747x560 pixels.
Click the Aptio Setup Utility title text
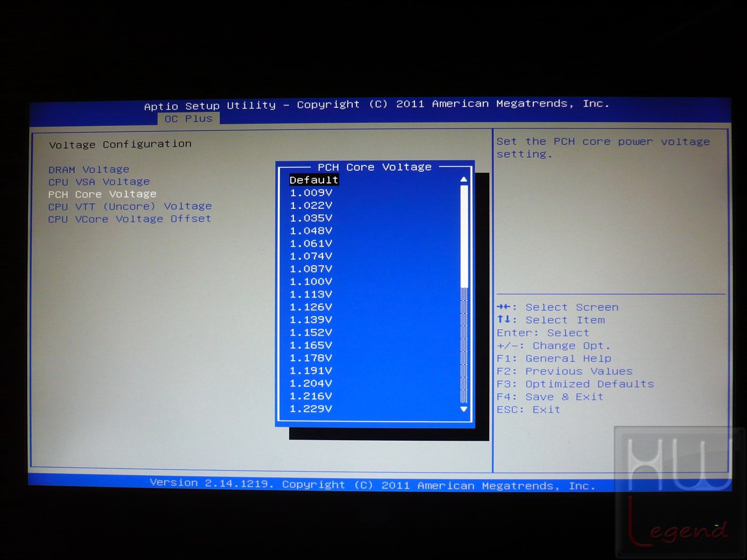377,104
